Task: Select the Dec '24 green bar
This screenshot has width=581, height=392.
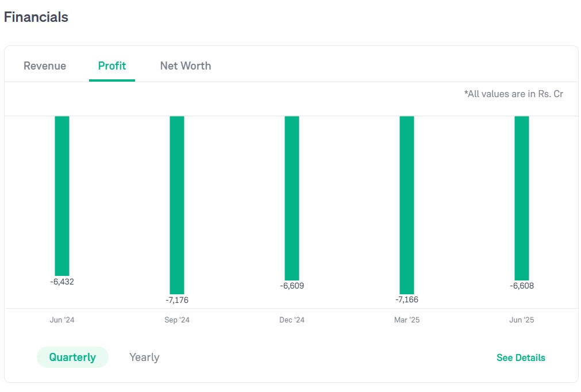Action: (x=292, y=198)
